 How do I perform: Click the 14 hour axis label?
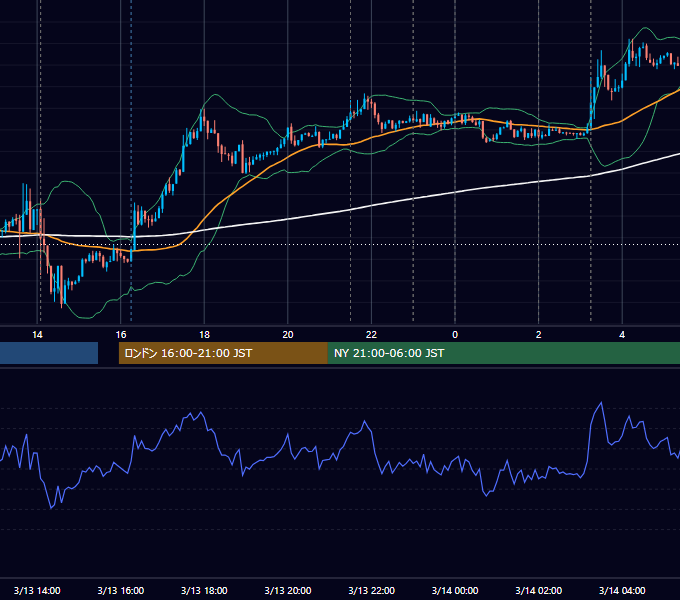pos(37,335)
